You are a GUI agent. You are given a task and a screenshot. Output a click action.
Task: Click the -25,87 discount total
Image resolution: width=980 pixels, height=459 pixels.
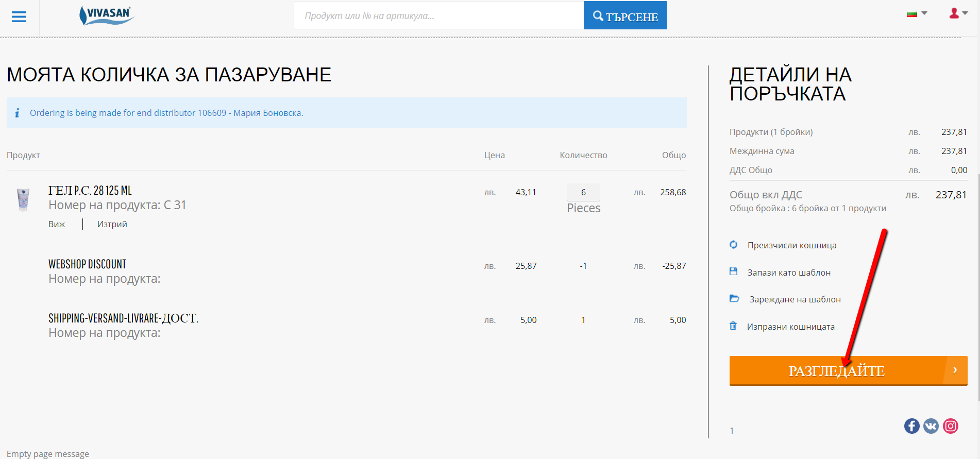pos(674,266)
